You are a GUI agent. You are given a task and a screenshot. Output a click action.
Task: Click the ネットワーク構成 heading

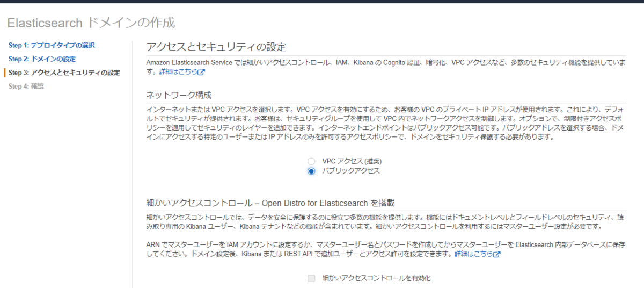coord(179,95)
